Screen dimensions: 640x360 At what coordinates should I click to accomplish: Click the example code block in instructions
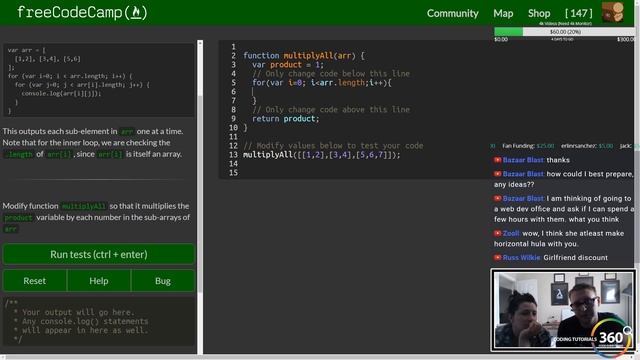click(x=99, y=80)
